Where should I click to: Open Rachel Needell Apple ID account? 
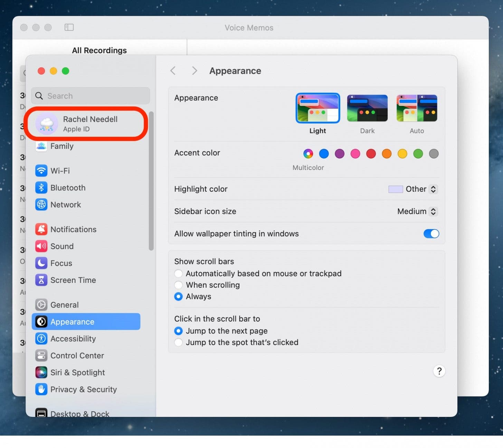pyautogui.click(x=86, y=124)
